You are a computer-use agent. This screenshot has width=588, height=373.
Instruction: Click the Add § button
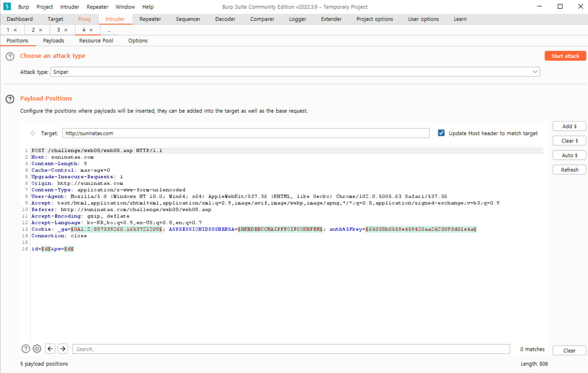(x=569, y=126)
